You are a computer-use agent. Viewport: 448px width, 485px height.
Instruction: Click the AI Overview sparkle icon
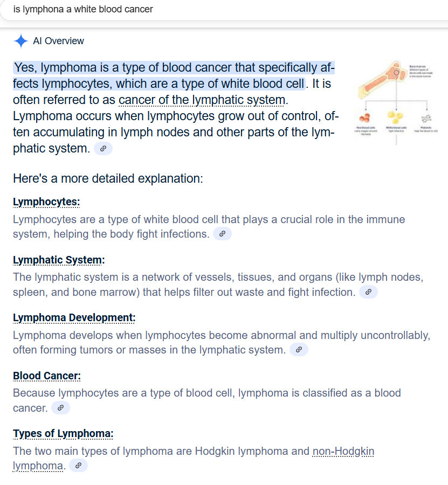click(x=20, y=41)
